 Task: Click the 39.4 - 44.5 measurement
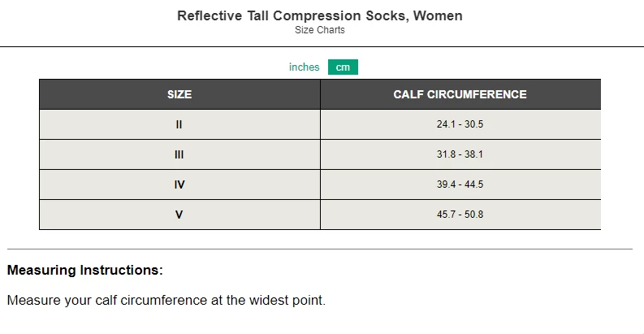pyautogui.click(x=460, y=184)
